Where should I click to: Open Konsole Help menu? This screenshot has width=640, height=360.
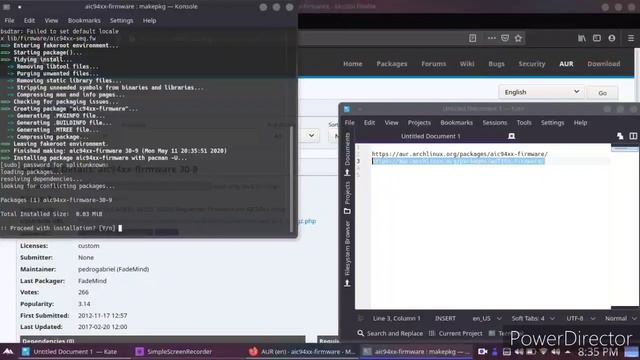tap(149, 20)
